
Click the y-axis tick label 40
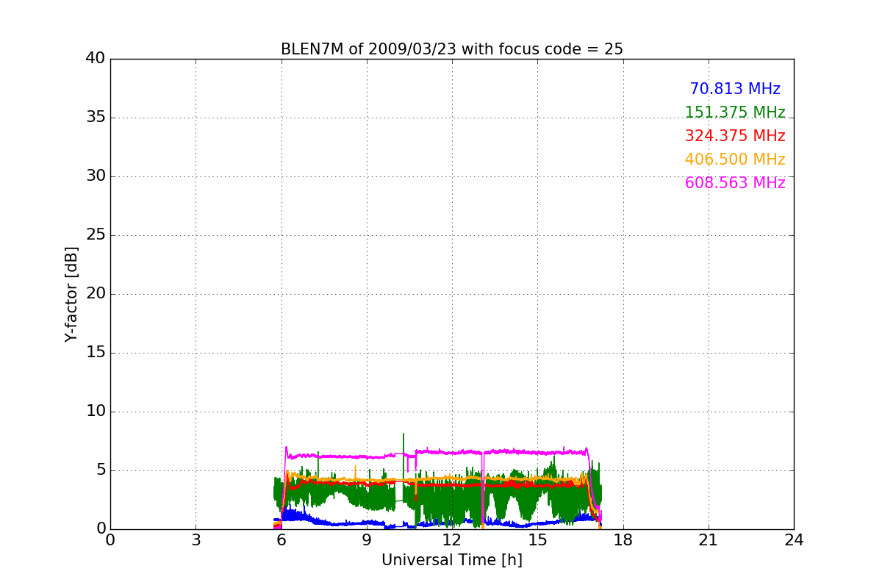[x=96, y=59]
